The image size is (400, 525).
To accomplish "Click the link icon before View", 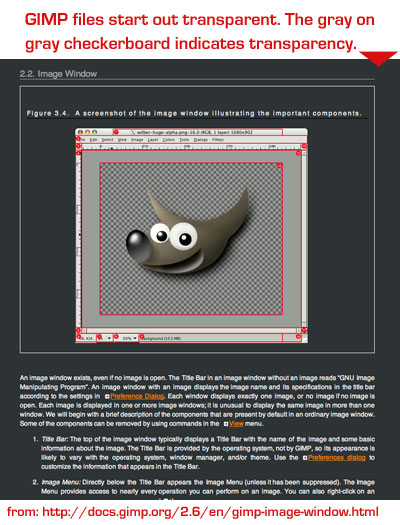I will click(x=226, y=424).
